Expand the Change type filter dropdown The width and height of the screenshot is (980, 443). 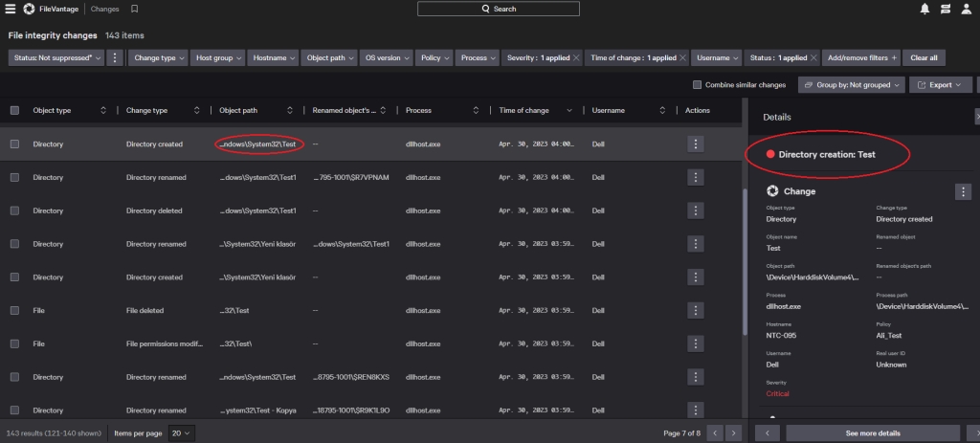pos(159,58)
